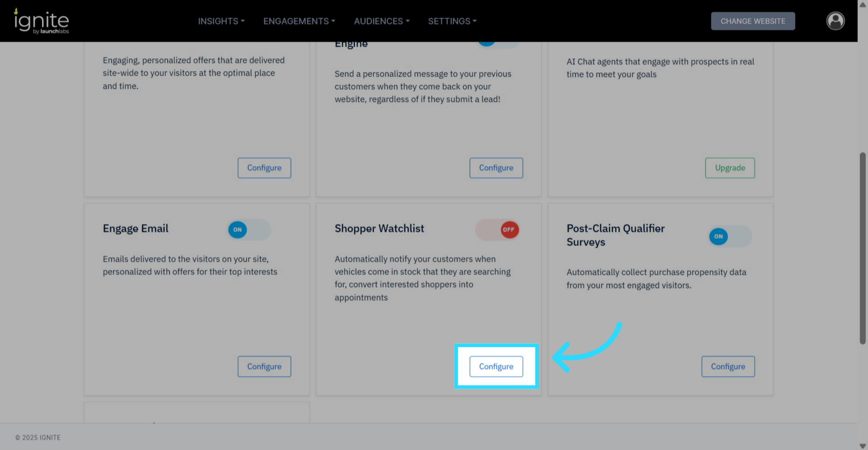Screen dimensions: 868x450
Task: Click the Ignite logo
Action: (41, 21)
